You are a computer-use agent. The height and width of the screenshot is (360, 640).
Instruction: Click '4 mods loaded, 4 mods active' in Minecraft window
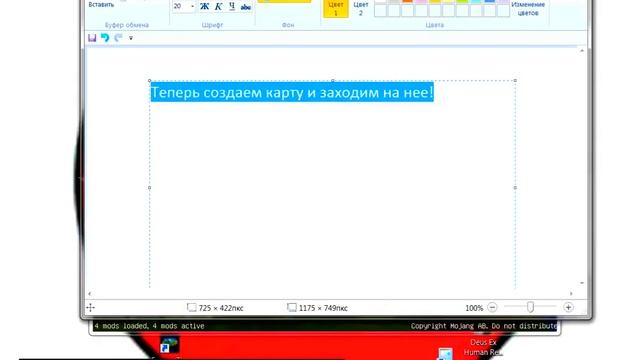pos(149,326)
